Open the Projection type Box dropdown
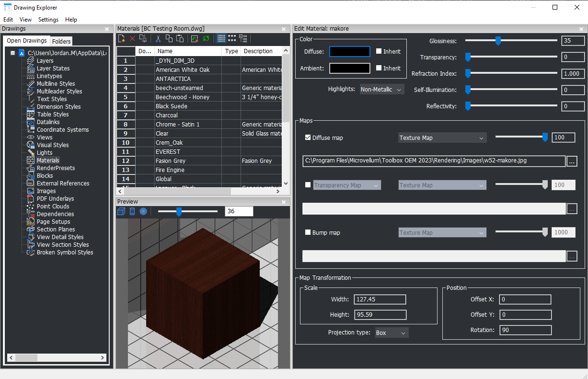Screen dimensions: 588x379 click(x=391, y=333)
